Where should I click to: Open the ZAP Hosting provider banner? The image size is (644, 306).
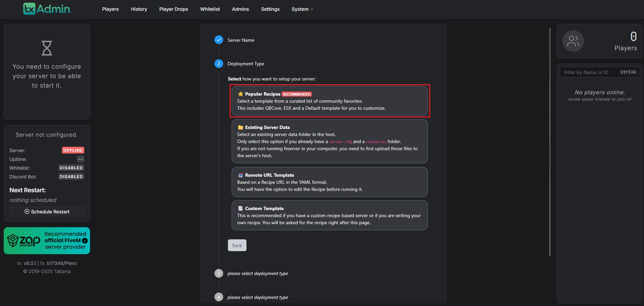[x=47, y=241]
